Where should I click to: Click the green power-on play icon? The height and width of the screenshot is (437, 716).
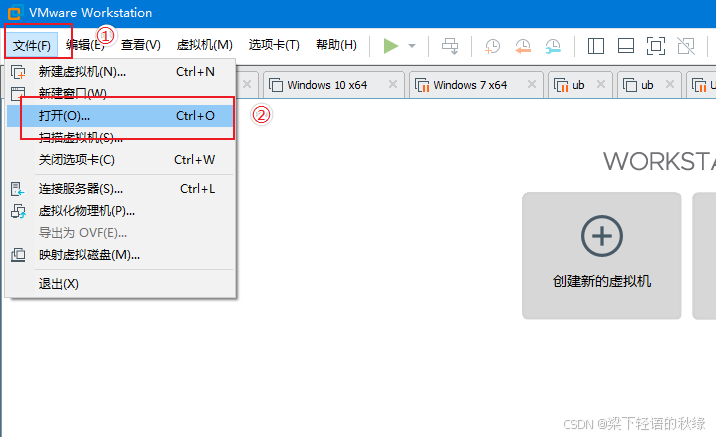pos(390,46)
